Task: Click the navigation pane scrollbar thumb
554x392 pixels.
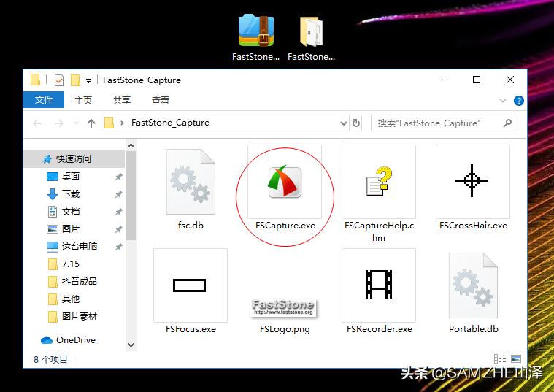Action: 131,196
